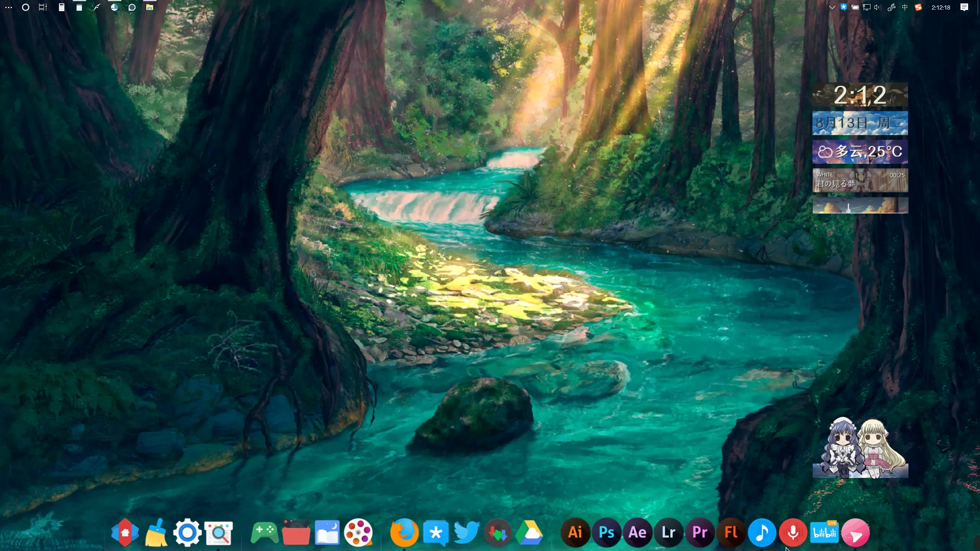Mute audio via the tray speaker icon
This screenshot has height=551, width=980.
click(x=877, y=7)
